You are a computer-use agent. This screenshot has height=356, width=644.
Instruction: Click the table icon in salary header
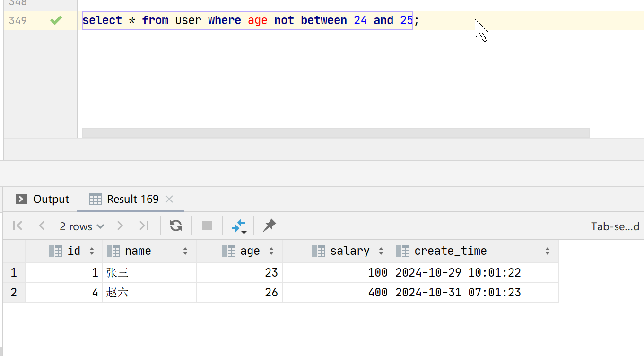[319, 251]
